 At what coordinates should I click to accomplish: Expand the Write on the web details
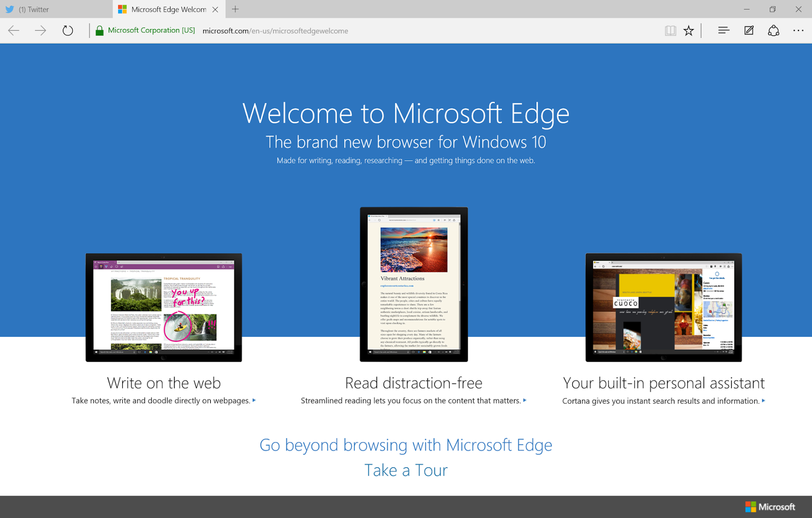coord(254,400)
